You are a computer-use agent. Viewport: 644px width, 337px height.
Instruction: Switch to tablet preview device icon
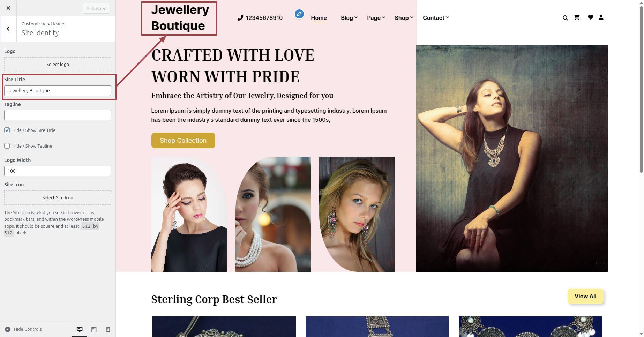(x=94, y=329)
